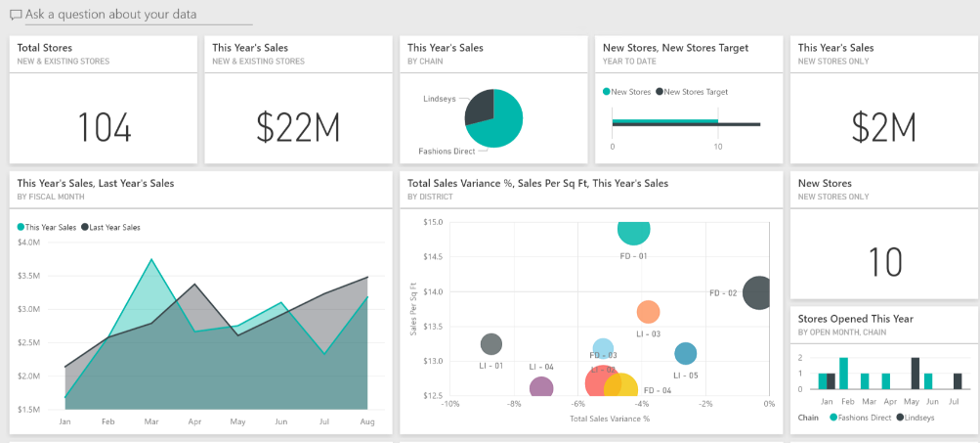Click the BY FISCAL MONTH subtitle
The width and height of the screenshot is (980, 443).
51,197
